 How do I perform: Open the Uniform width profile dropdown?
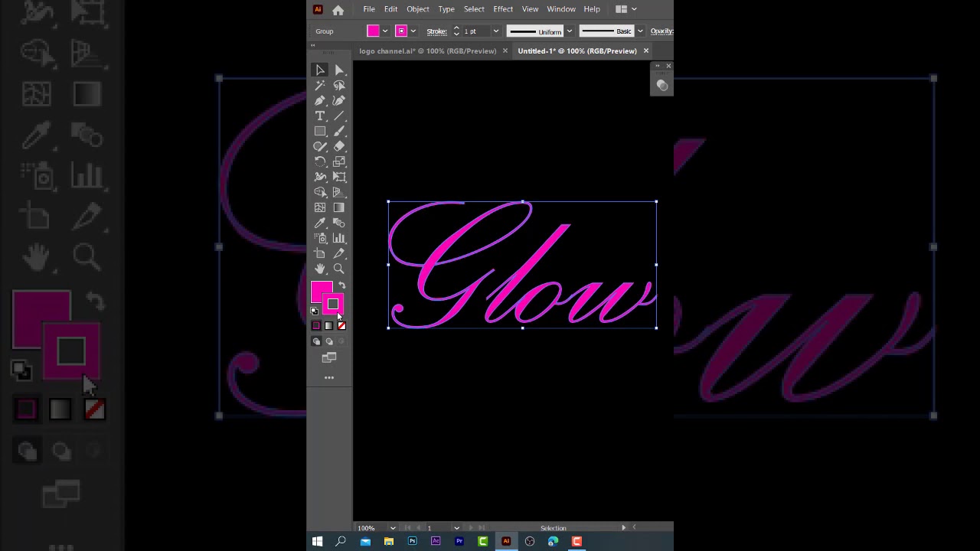pyautogui.click(x=569, y=31)
